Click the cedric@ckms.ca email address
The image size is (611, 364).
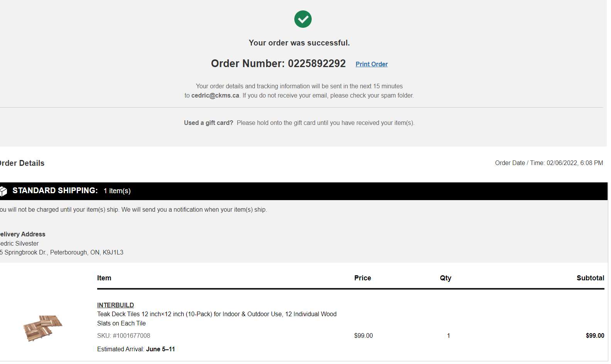(x=215, y=95)
